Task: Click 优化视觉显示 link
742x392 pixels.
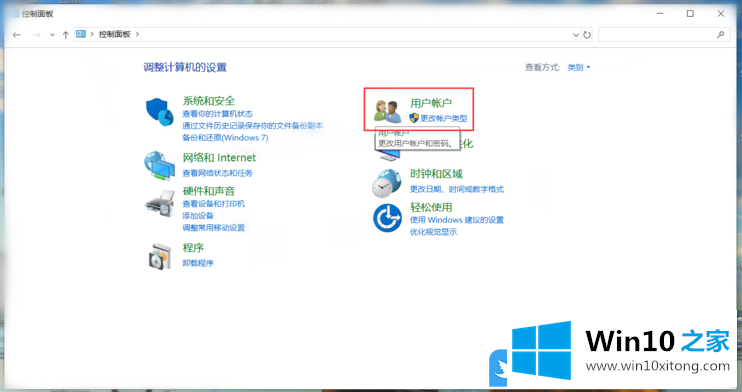Action: coord(433,232)
